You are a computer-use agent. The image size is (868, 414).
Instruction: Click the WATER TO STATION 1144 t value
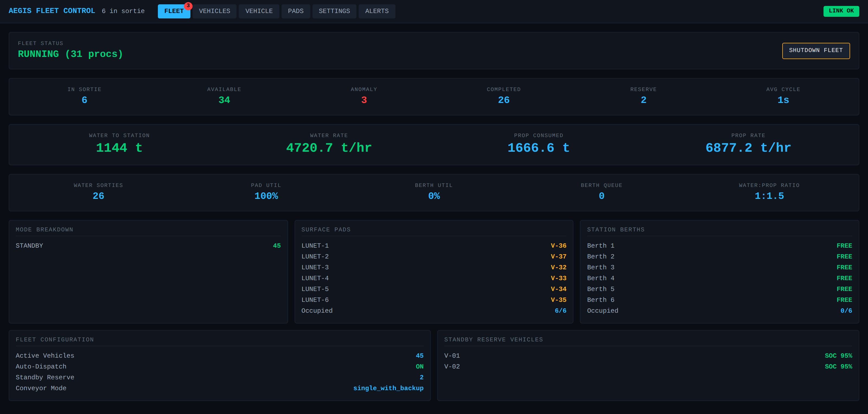click(119, 148)
